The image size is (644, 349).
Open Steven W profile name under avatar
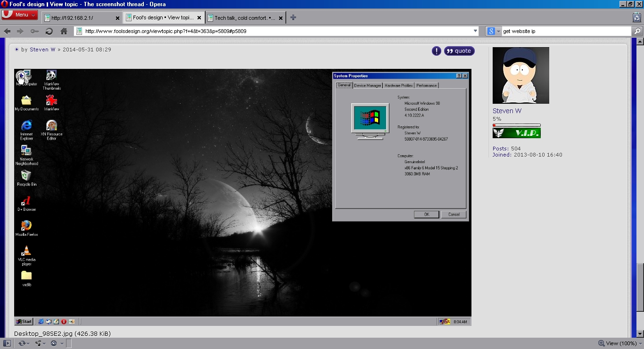click(x=507, y=111)
